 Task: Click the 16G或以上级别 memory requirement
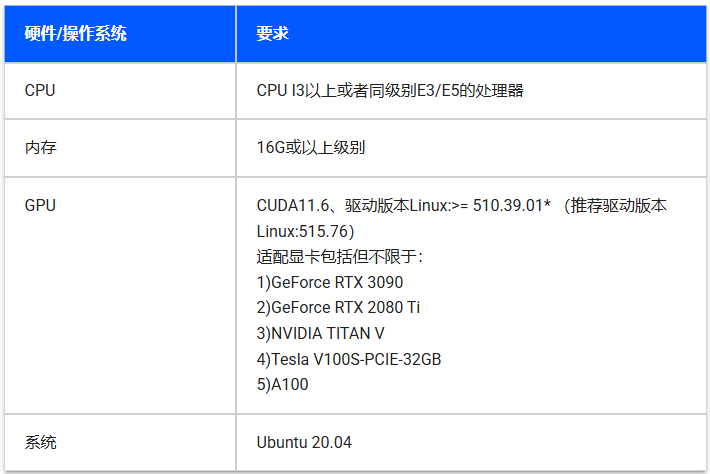click(x=311, y=148)
